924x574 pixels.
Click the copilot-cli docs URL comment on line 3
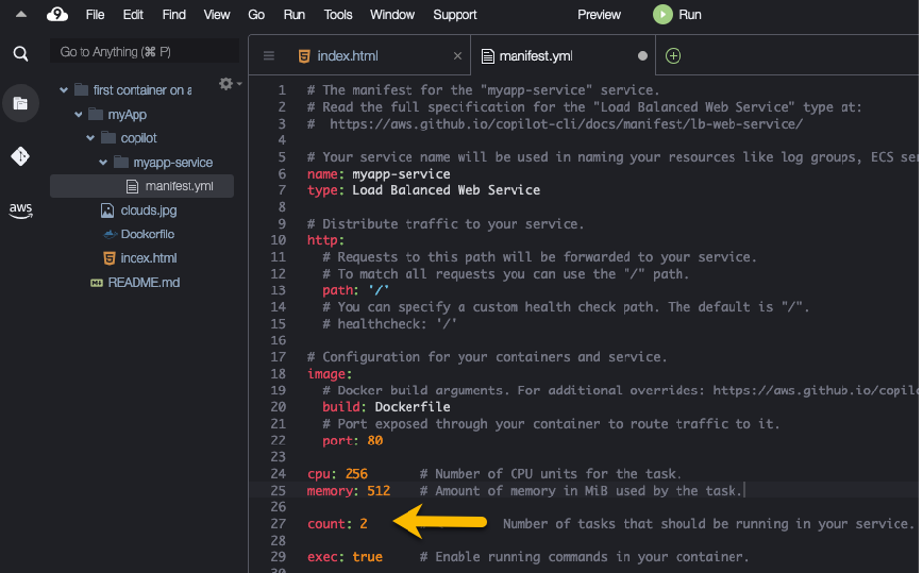tap(566, 124)
